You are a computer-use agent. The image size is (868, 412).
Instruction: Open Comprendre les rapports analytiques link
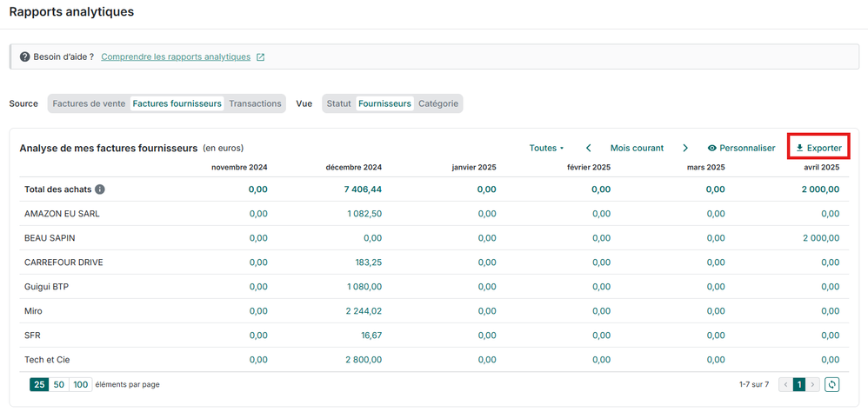coord(176,57)
